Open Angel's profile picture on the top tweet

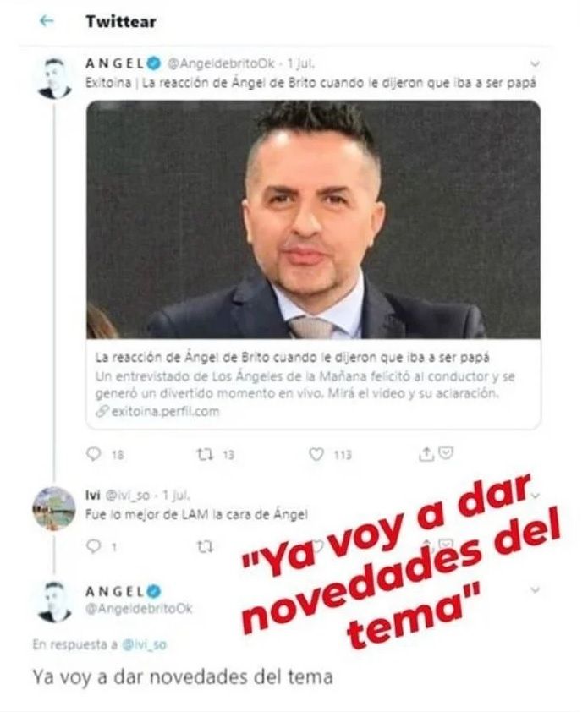point(54,78)
